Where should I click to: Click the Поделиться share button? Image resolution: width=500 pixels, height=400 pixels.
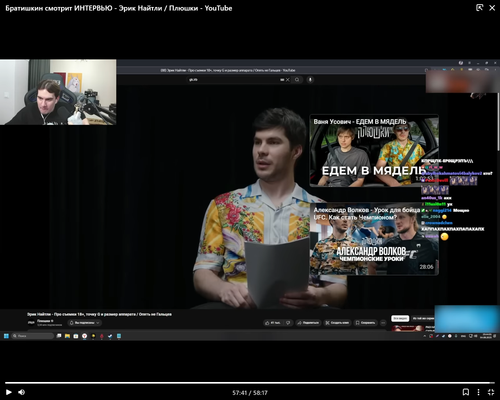308,323
